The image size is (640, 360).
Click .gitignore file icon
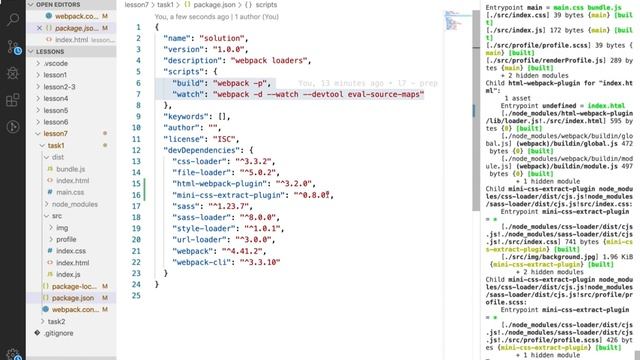[38, 333]
